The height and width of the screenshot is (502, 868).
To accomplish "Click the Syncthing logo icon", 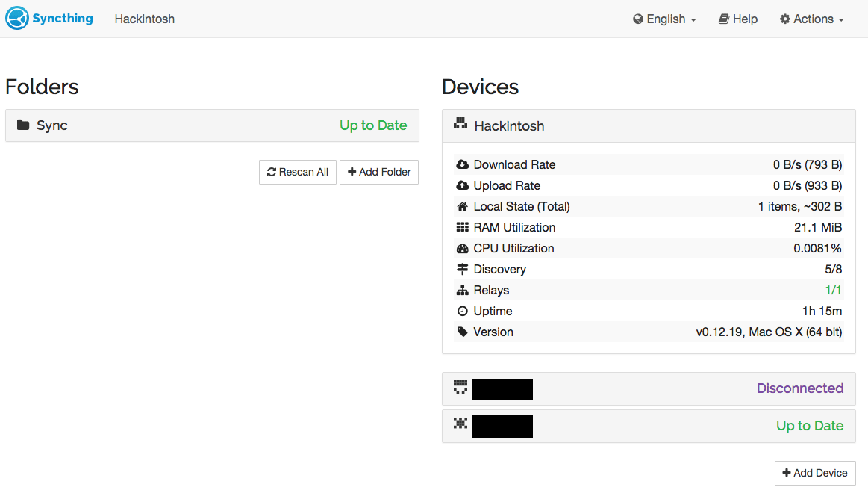I will click(17, 18).
